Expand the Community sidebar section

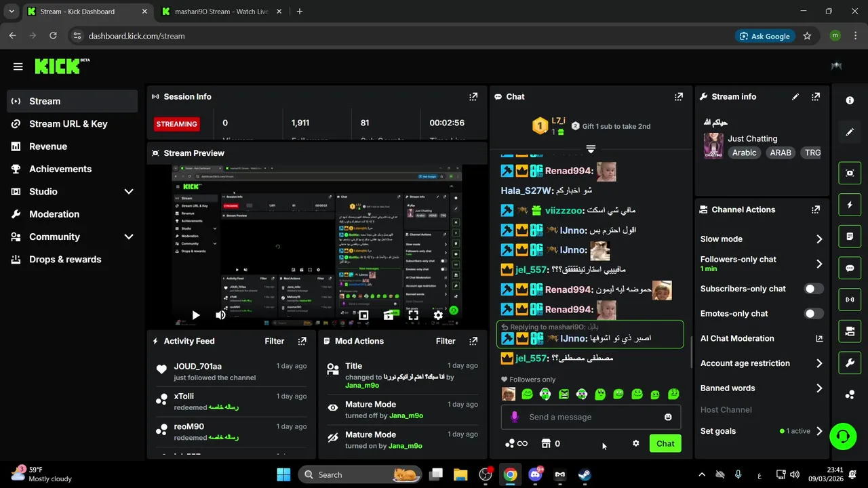pyautogui.click(x=129, y=237)
